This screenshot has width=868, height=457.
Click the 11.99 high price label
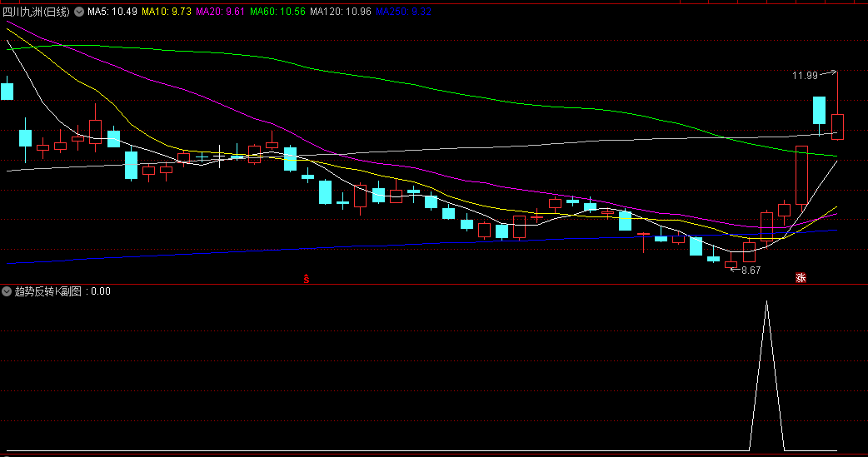[x=805, y=75]
